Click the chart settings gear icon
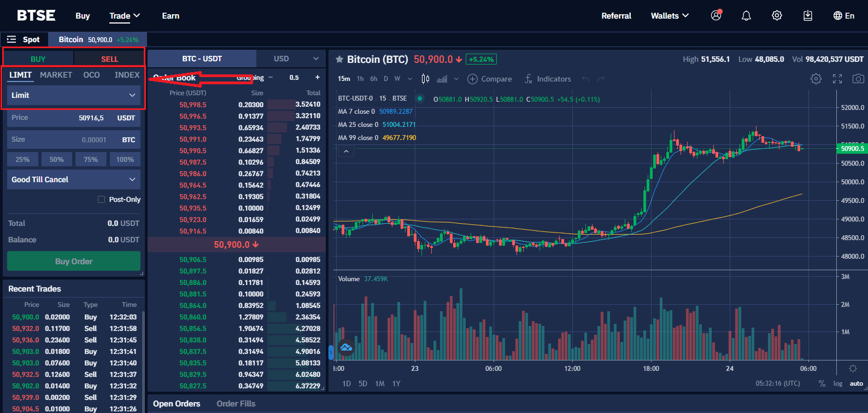The image size is (868, 413). 816,79
